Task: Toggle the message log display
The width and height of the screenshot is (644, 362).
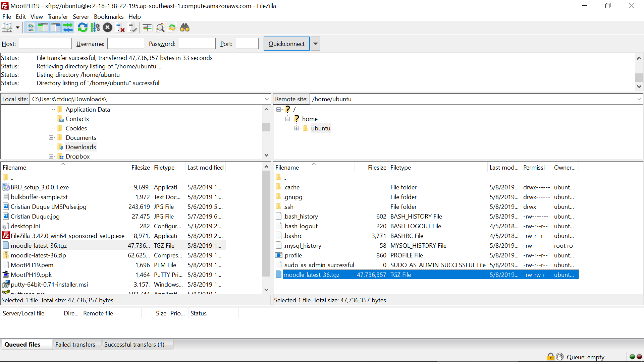Action: pyautogui.click(x=31, y=27)
